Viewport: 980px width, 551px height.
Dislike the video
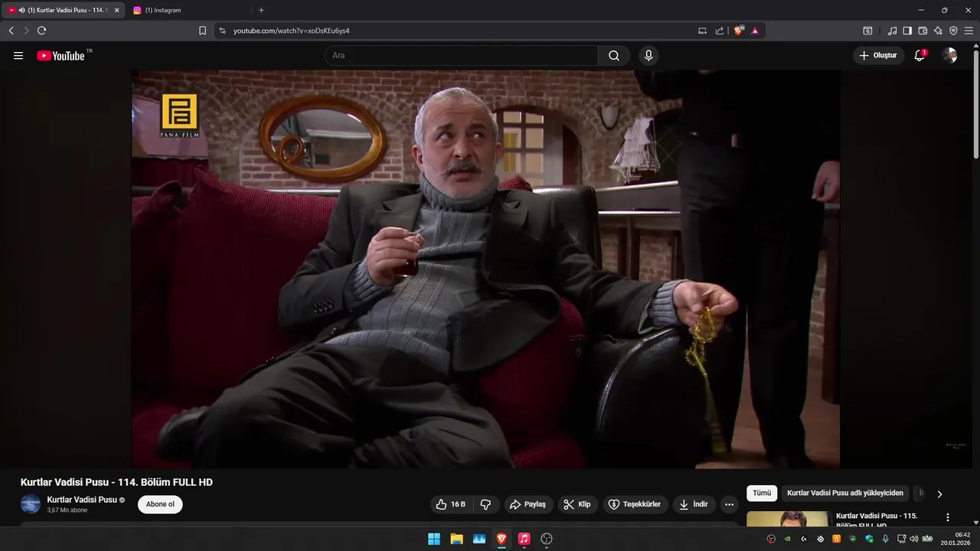(x=485, y=504)
